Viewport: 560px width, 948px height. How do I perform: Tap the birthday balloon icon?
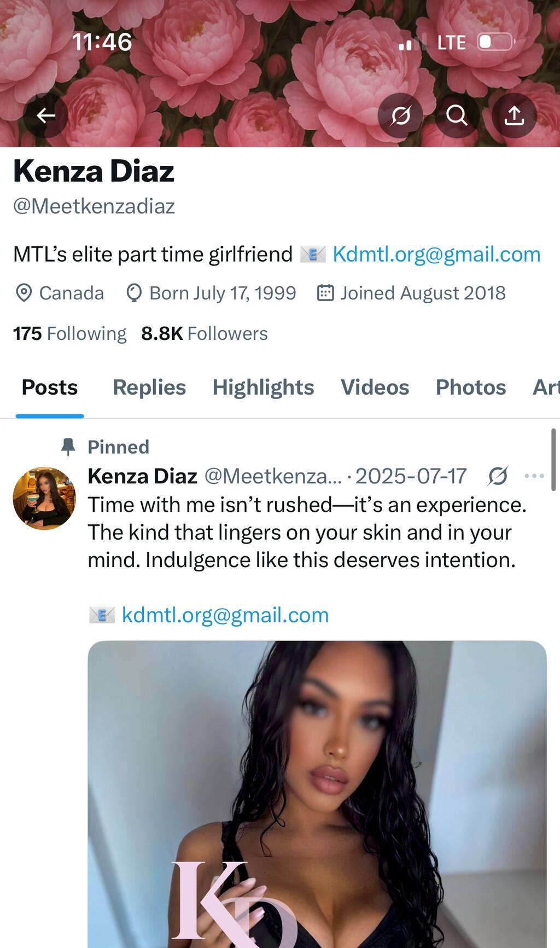pos(134,293)
